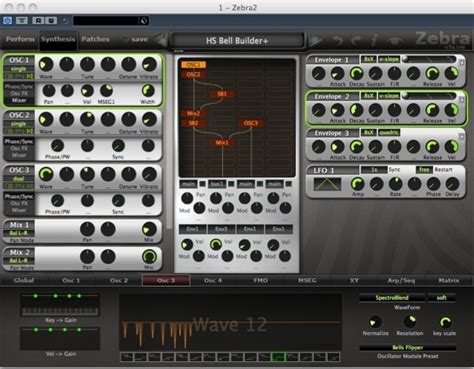Click Envelope 1 slope slider
474x369 pixels.
429,59
